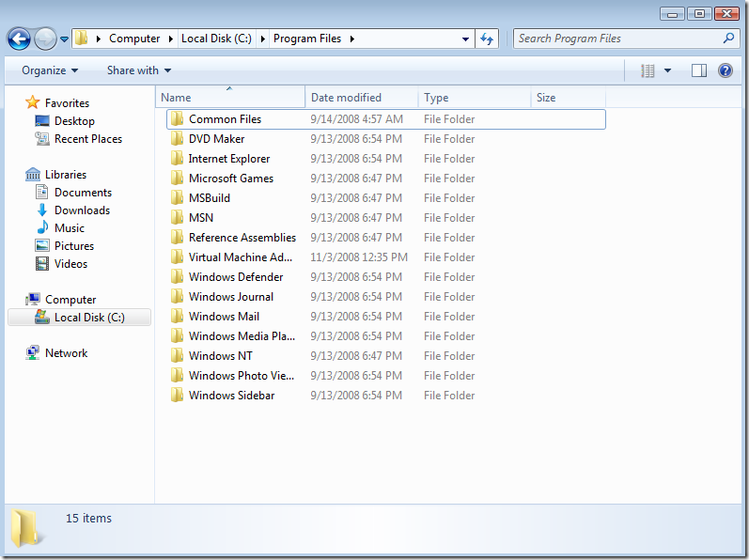Select the MSBuild folder icon
This screenshot has width=749, height=560.
[x=177, y=197]
